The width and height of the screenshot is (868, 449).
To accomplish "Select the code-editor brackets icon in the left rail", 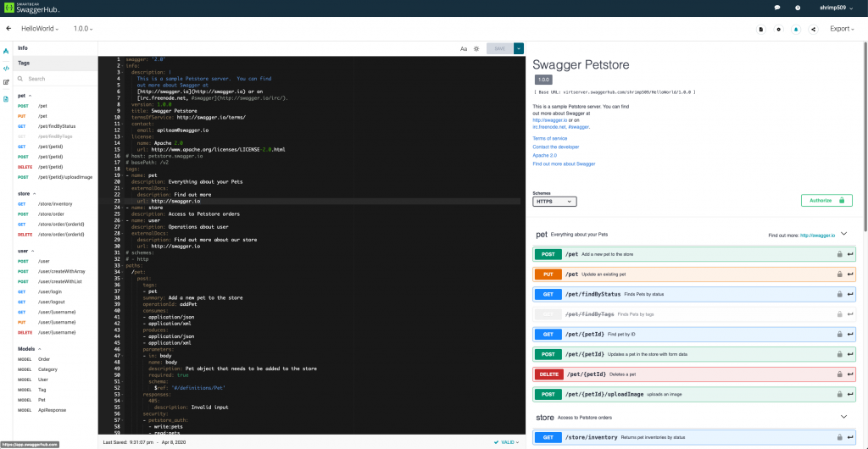I will [6, 69].
